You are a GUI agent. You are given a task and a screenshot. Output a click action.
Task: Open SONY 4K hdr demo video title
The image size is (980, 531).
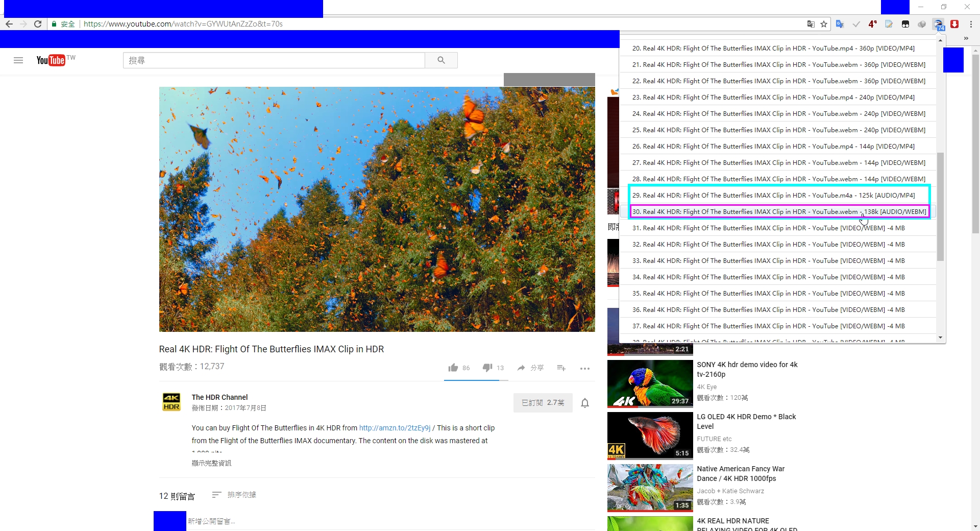coord(747,369)
